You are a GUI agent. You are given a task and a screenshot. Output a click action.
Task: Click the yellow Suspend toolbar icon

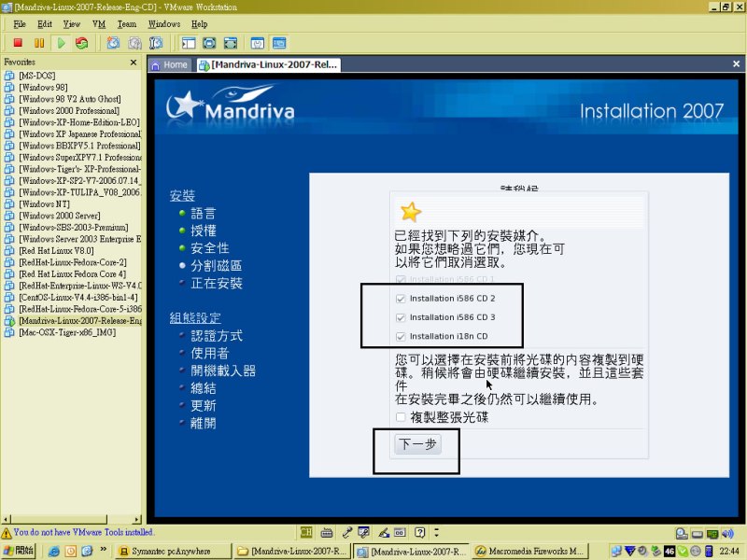pyautogui.click(x=39, y=43)
